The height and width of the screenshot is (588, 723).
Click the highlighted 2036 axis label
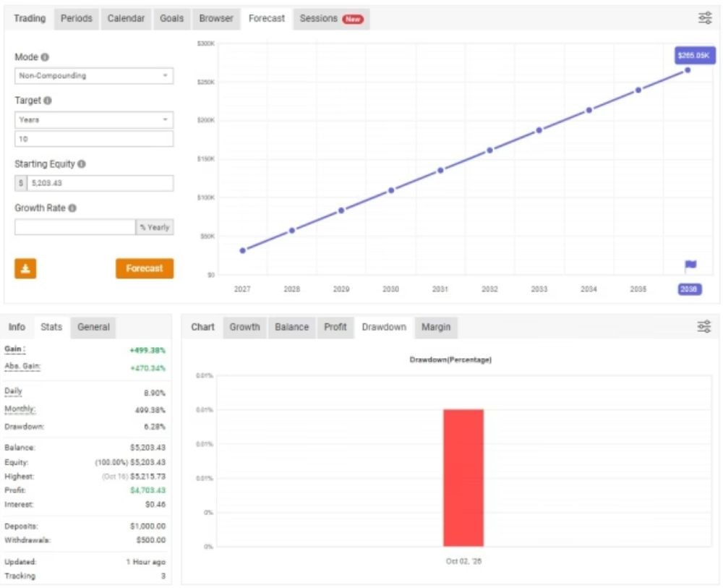[x=689, y=289]
